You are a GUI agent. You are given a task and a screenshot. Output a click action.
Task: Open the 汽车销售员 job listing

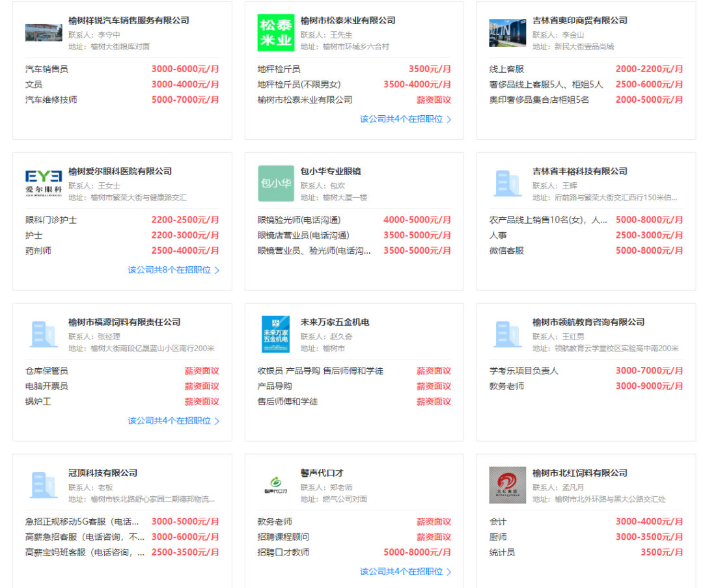[47, 69]
